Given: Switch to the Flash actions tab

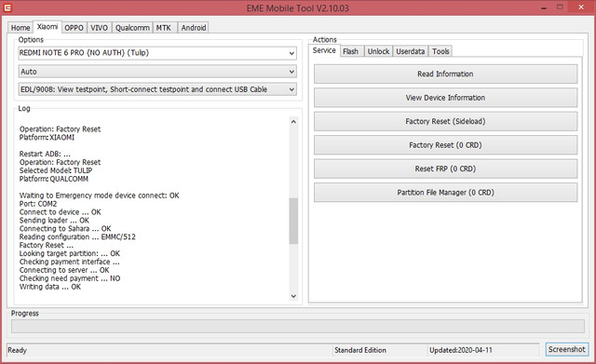Looking at the screenshot, I should click(351, 51).
